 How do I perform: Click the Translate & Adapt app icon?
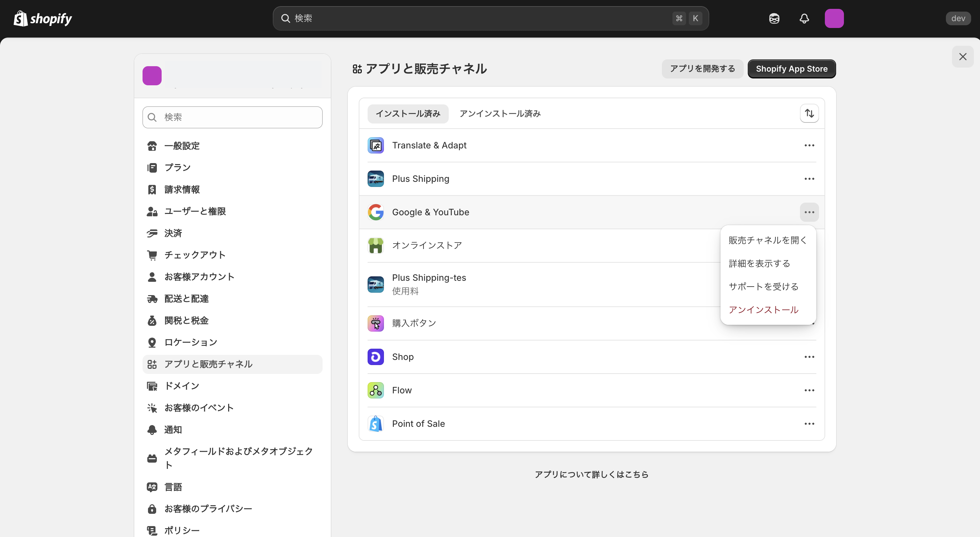[375, 145]
